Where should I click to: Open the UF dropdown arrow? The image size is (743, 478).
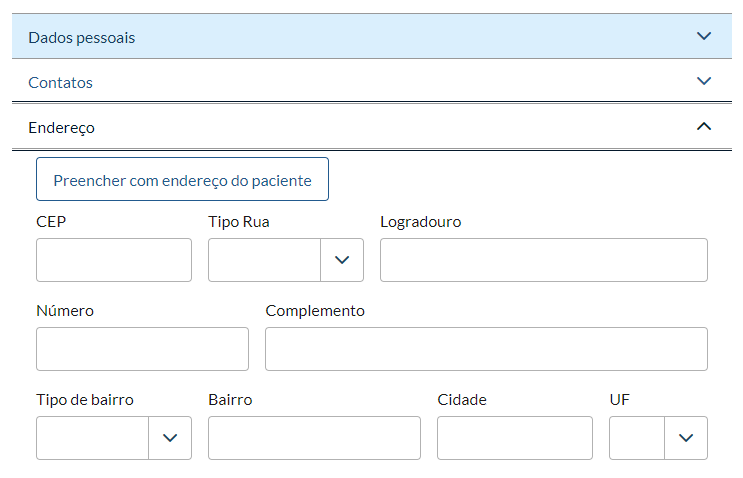pos(686,438)
